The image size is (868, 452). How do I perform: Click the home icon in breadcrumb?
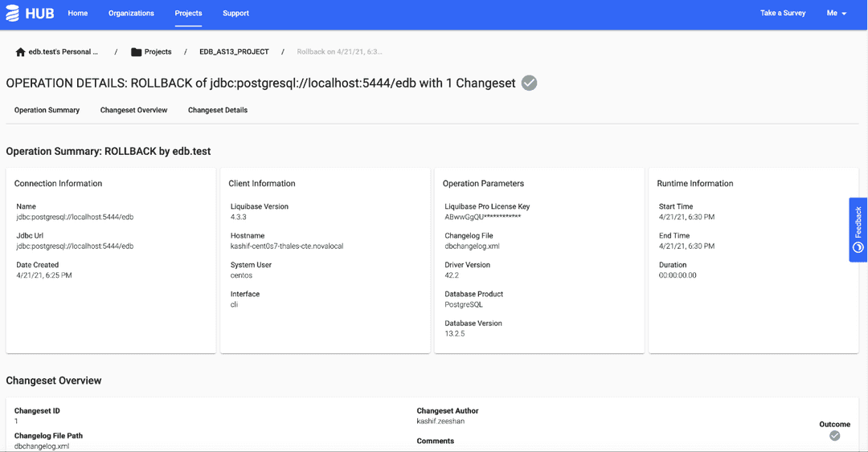(x=20, y=52)
